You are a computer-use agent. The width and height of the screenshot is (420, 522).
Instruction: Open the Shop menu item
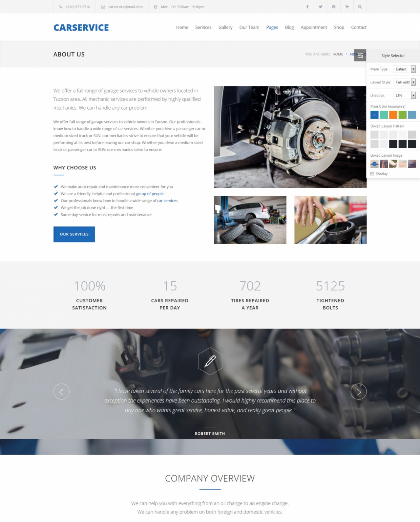339,27
